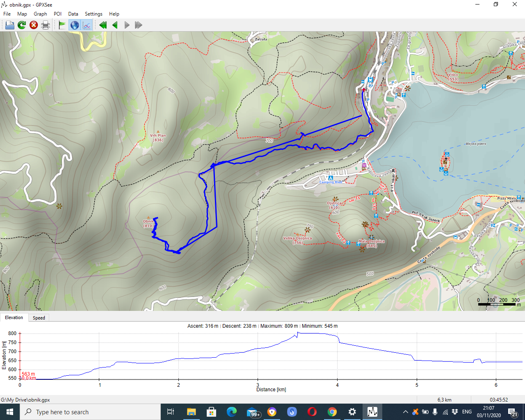525x420 pixels.
Task: Click the Open file toolbar icon
Action: pyautogui.click(x=9, y=25)
